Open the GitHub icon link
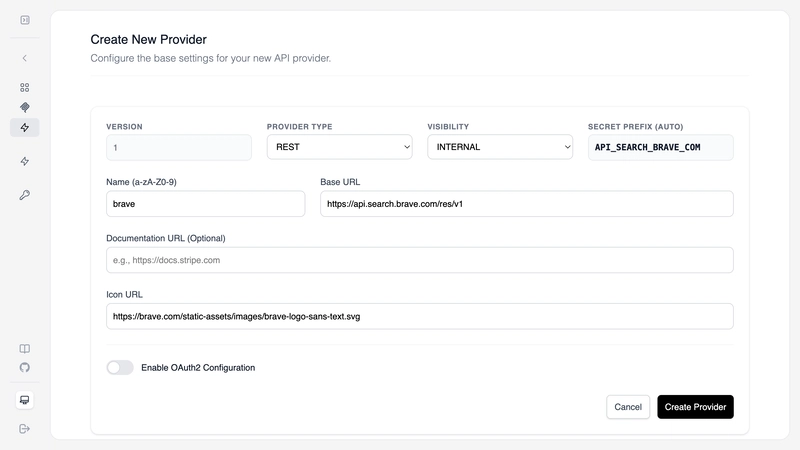 click(x=25, y=367)
